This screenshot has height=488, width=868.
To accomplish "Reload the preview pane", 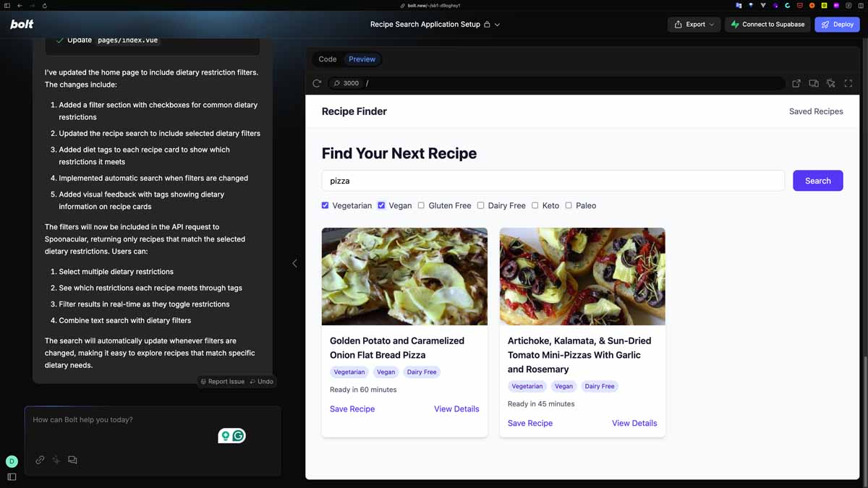I will 316,83.
